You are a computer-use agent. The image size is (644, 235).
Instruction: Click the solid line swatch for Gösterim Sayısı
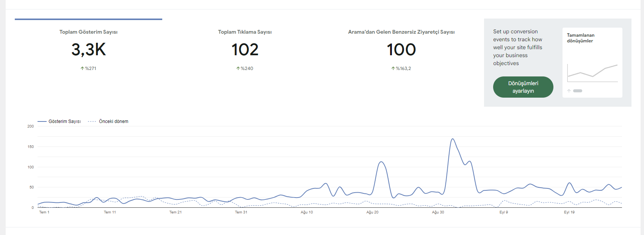[42, 121]
